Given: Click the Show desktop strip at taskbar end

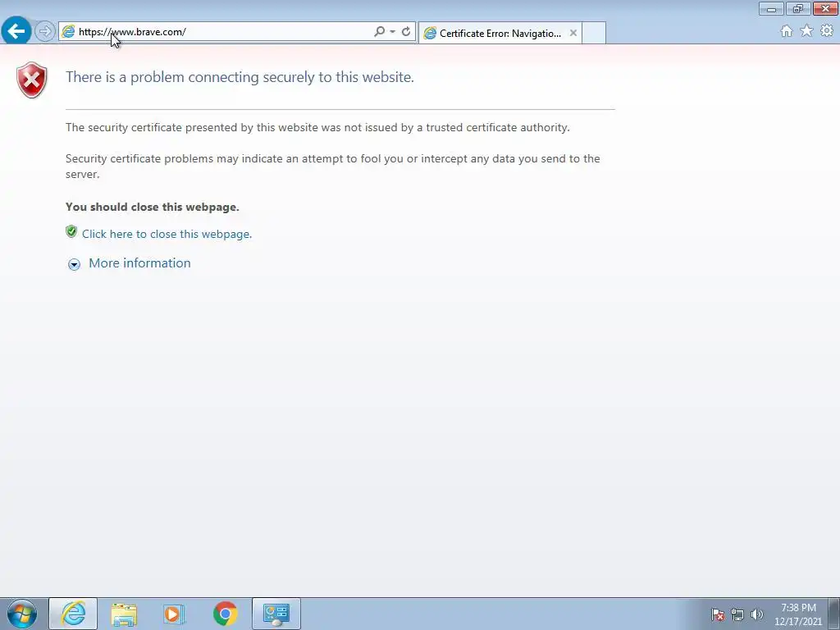Looking at the screenshot, I should pyautogui.click(x=834, y=614).
